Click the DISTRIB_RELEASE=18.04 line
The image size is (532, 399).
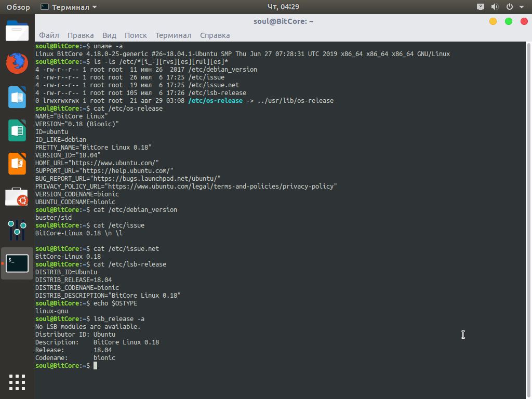click(74, 280)
